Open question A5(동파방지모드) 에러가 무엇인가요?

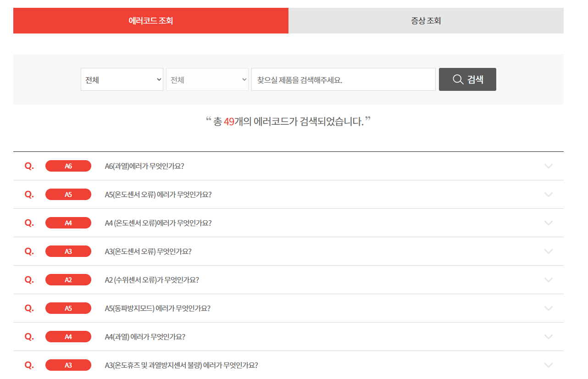(x=158, y=308)
